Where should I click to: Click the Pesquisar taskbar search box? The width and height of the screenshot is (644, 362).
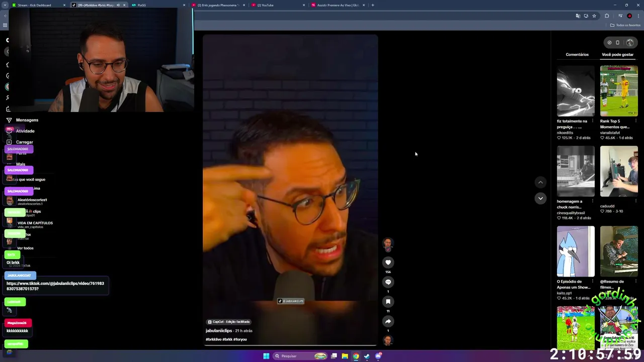coord(300,356)
